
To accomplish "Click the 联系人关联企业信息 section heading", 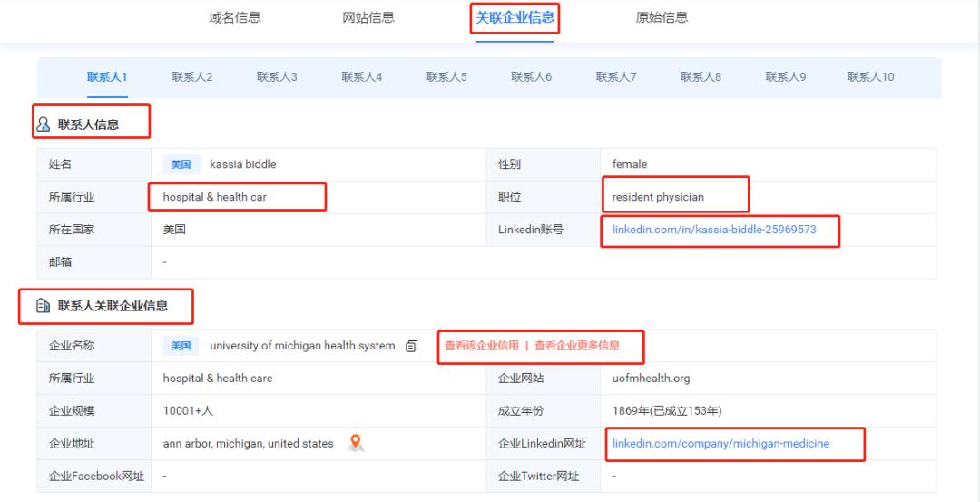I will (113, 306).
